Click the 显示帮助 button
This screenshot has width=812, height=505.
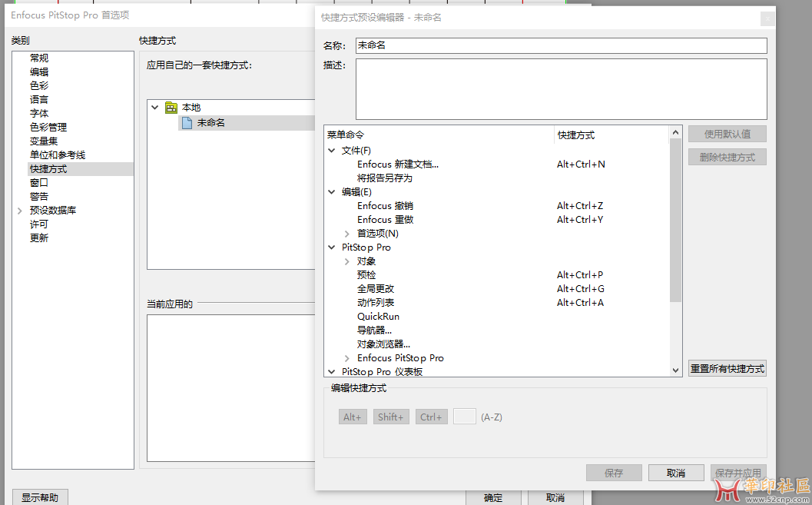(40, 498)
